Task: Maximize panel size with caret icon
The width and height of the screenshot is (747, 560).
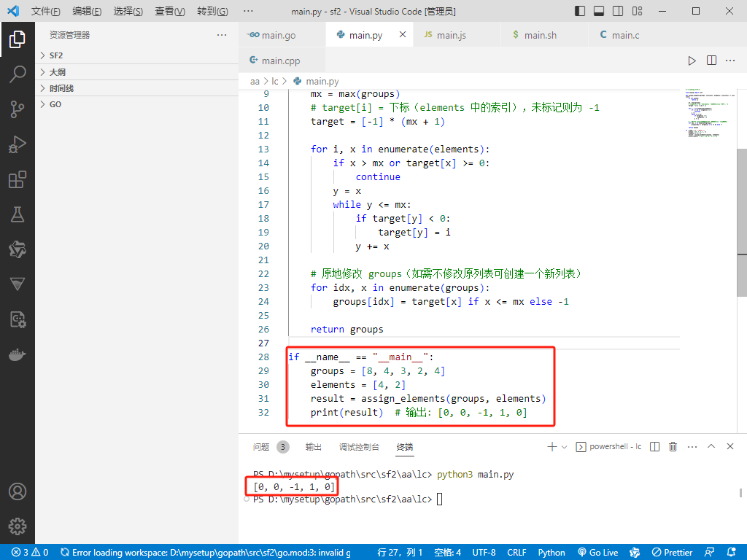Action: 711,447
